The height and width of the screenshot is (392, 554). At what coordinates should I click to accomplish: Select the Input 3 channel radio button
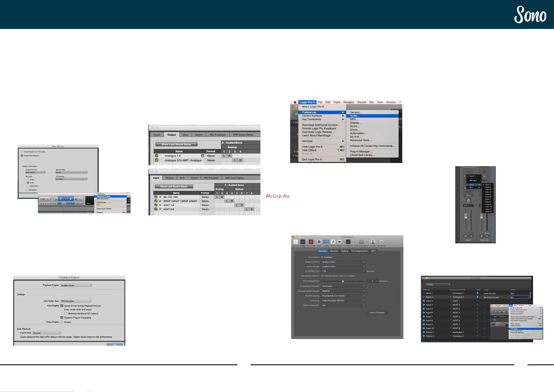(424, 301)
